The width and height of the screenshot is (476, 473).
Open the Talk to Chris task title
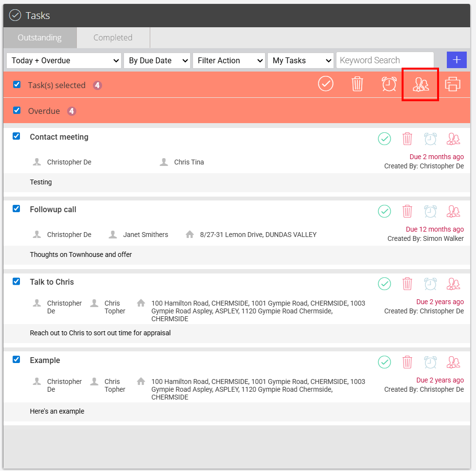(x=52, y=282)
